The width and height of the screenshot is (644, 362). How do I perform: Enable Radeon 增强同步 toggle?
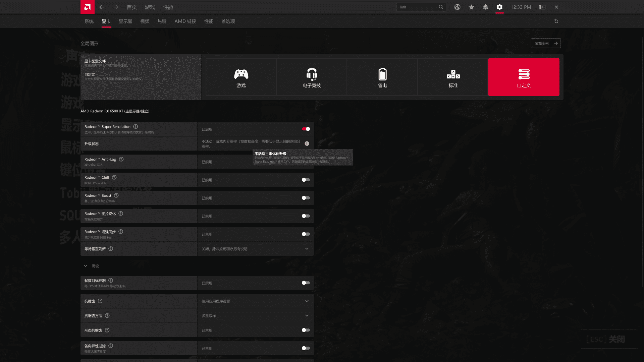[x=306, y=234]
